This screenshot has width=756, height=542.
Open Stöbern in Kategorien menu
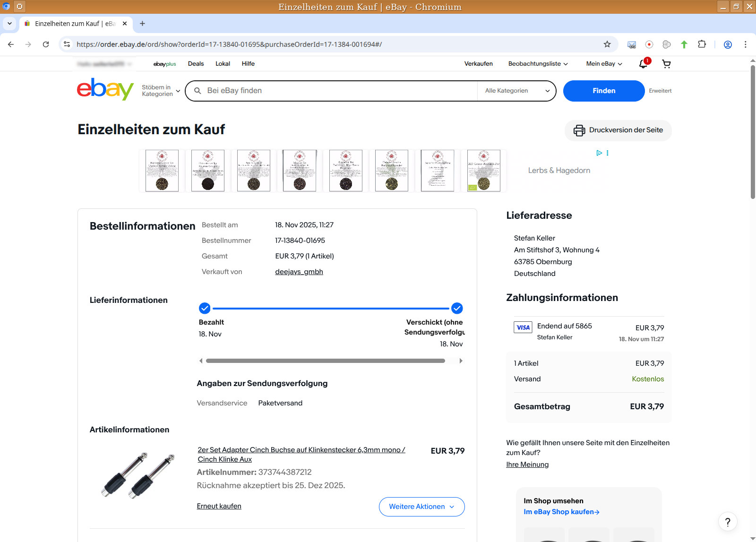tap(161, 91)
